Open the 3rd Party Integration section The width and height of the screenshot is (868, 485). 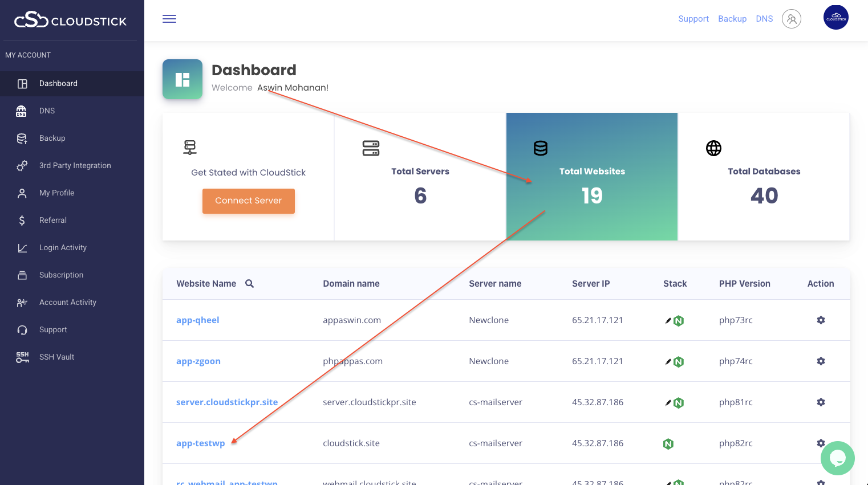75,165
